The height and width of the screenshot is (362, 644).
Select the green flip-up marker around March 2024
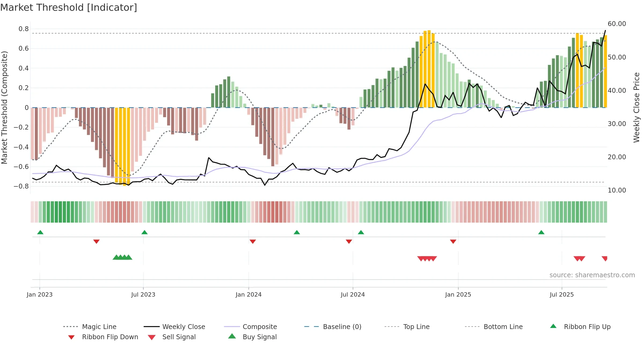tap(297, 232)
